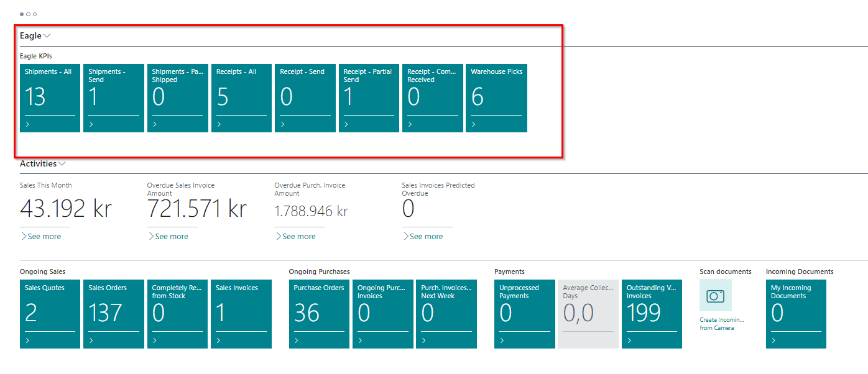Click the 721.571 kr overdue amount

tap(197, 209)
